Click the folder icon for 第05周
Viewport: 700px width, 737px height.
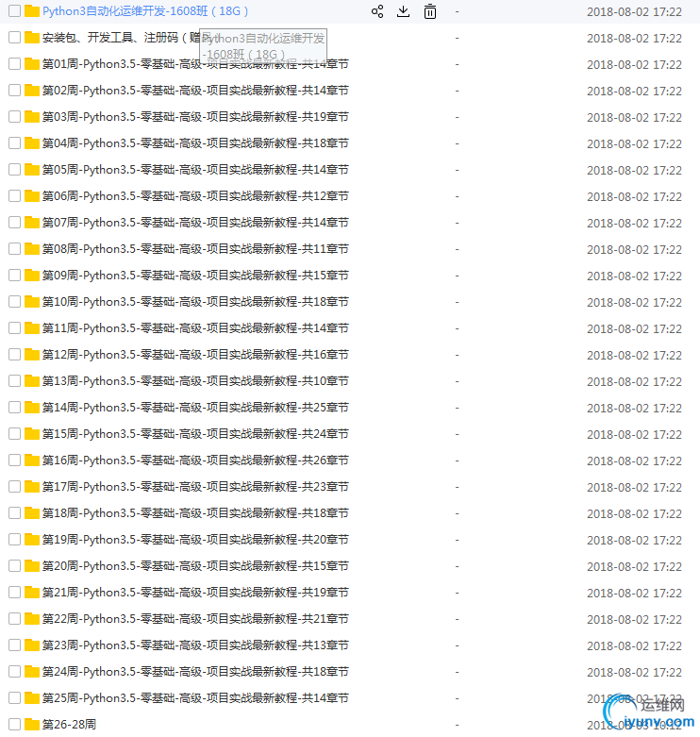32,170
